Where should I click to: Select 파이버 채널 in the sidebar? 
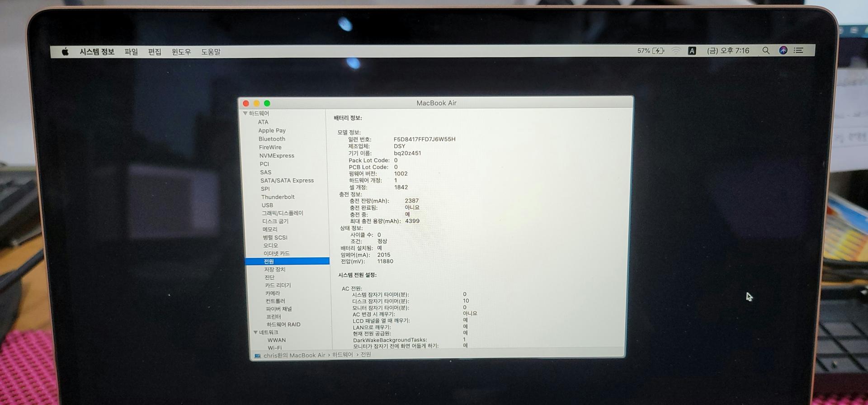(279, 309)
